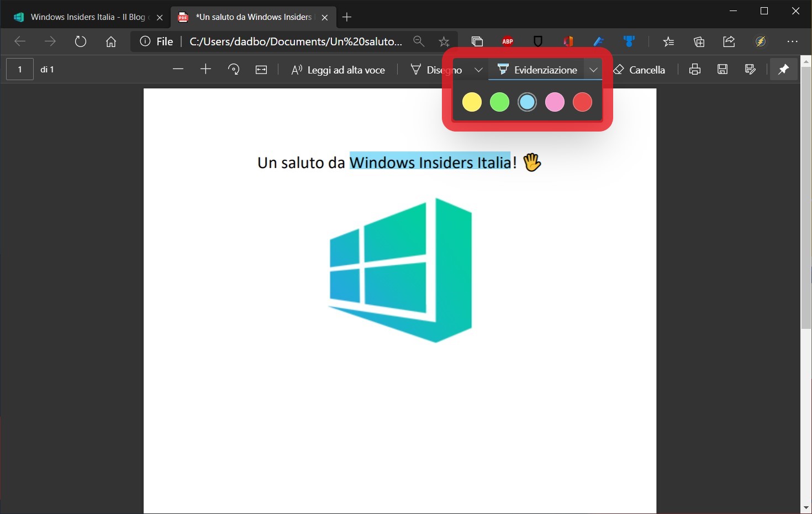
Task: Click the vertical scrollbar thumb
Action: pyautogui.click(x=806, y=198)
